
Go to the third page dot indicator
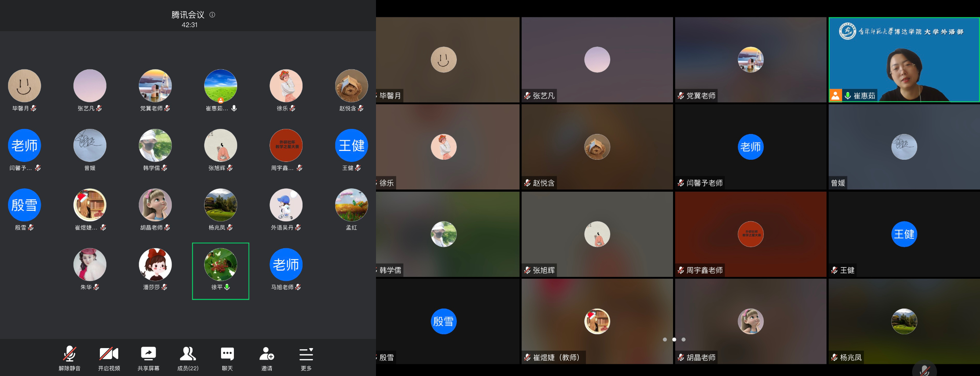point(684,340)
